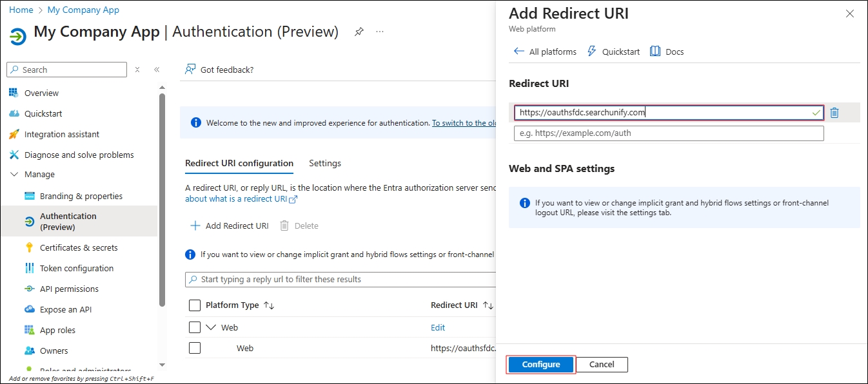
Task: Open the Quickstart lightning icon in panel
Action: click(591, 52)
